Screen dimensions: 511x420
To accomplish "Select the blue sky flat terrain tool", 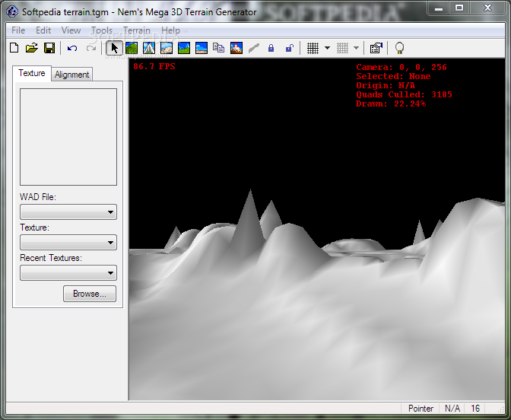I will 202,48.
